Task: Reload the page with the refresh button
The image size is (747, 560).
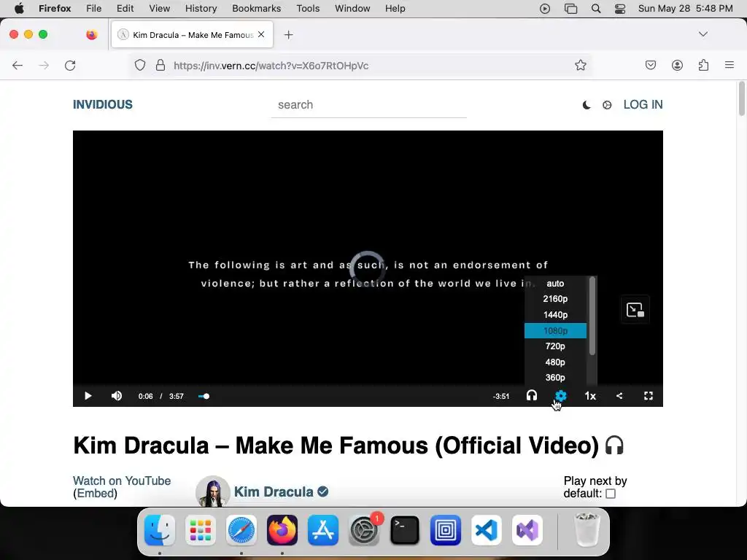Action: tap(70, 65)
